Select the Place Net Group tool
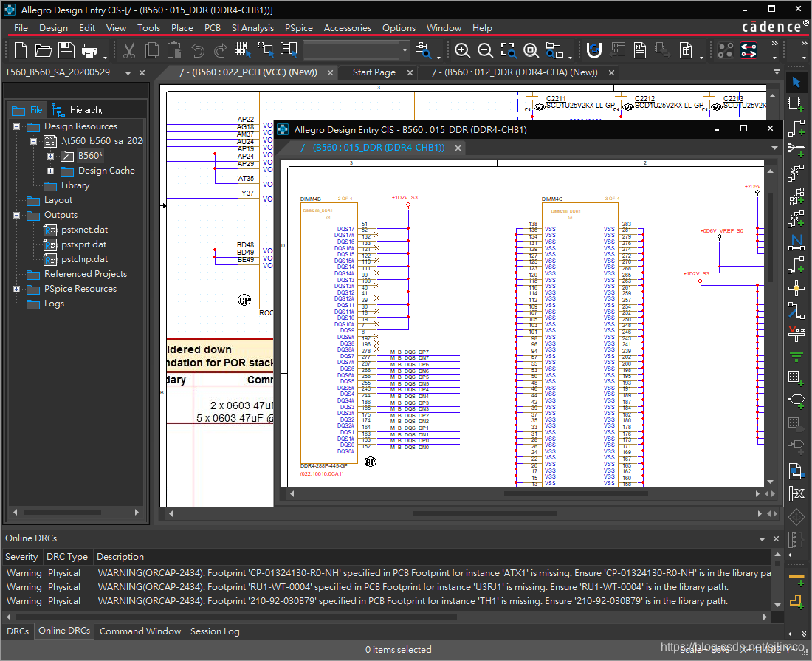This screenshot has width=812, height=661. (796, 149)
